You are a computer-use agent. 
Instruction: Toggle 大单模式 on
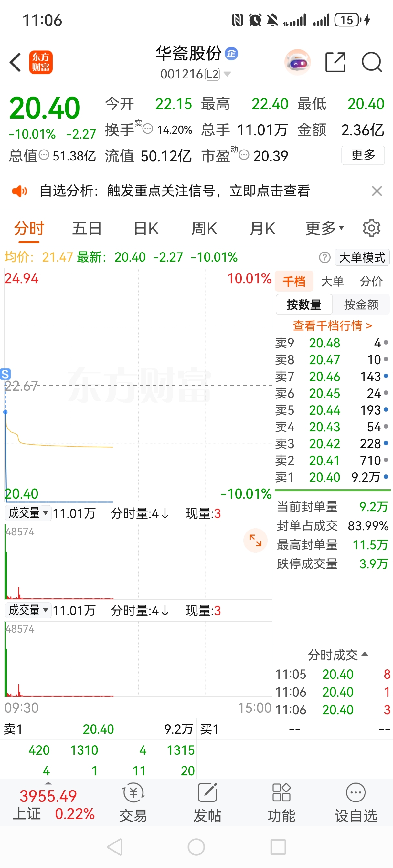pos(362,257)
